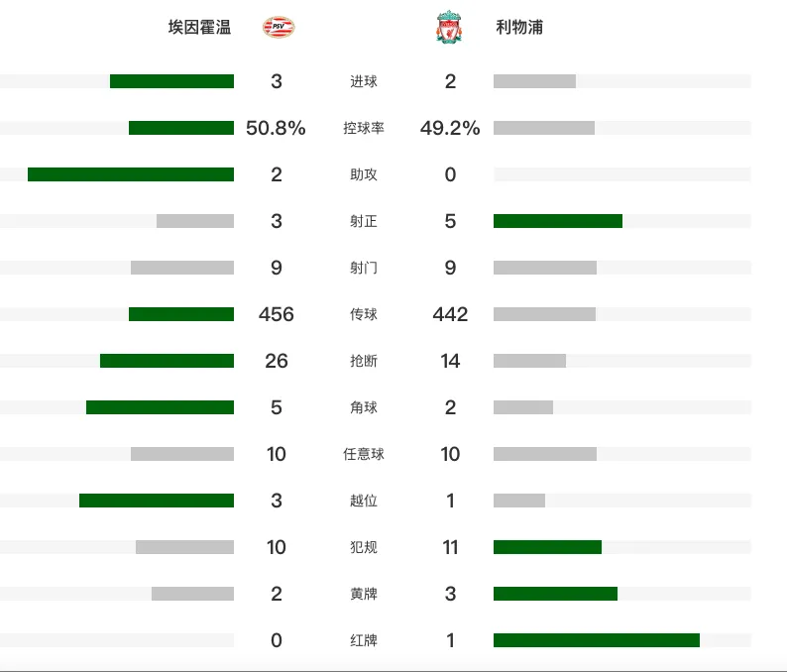This screenshot has height=672, width=787.
Task: Click Eindhoven's passes value 456
Action: 277,314
